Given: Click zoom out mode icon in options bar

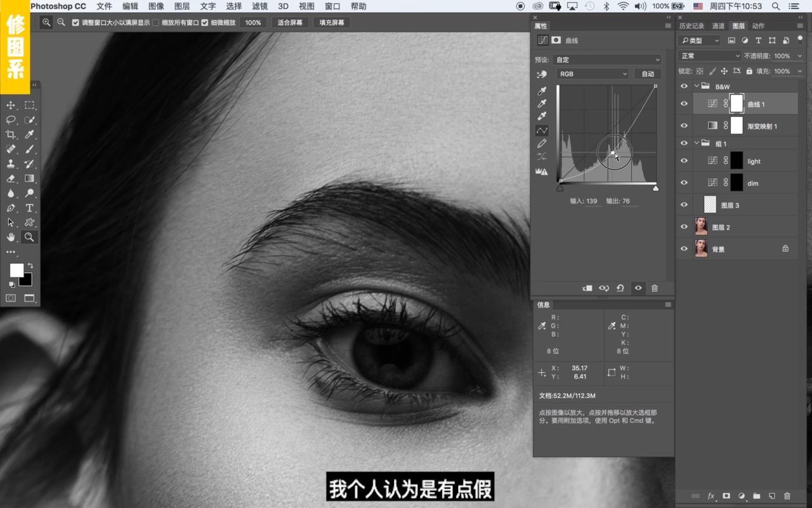Looking at the screenshot, I should [x=61, y=22].
